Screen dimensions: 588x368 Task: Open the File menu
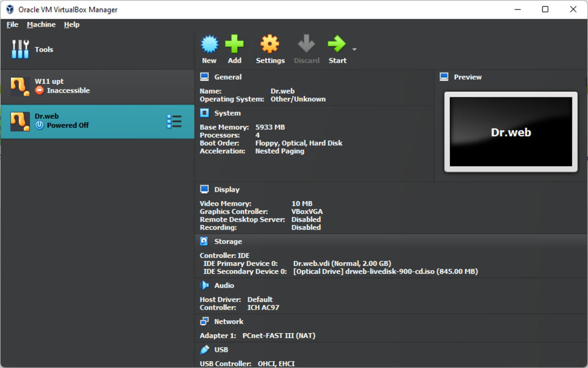(x=12, y=24)
